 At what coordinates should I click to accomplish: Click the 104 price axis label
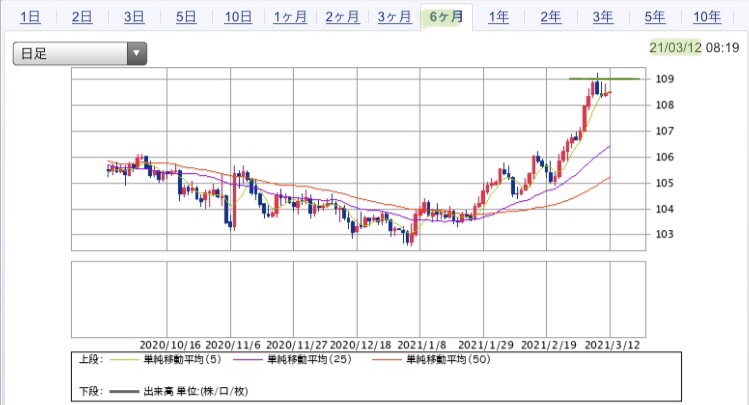[664, 209]
